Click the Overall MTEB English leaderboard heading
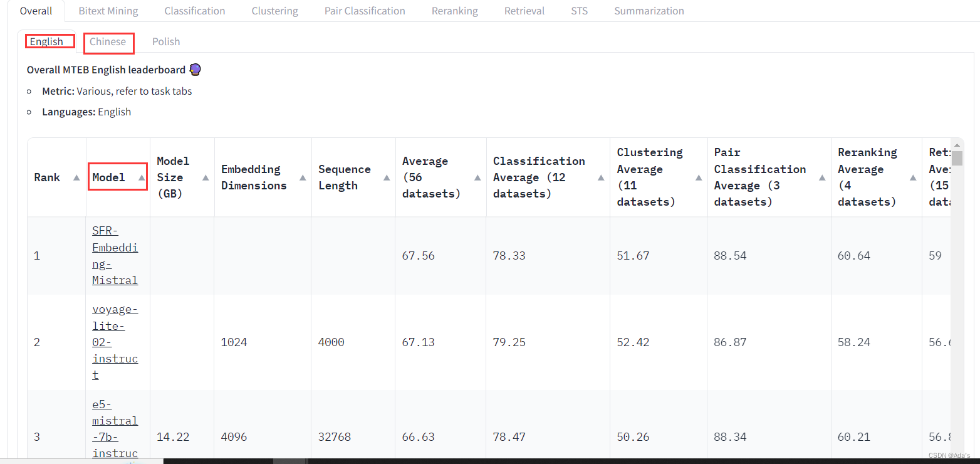Screen dimensions: 980x464 pyautogui.click(x=106, y=70)
